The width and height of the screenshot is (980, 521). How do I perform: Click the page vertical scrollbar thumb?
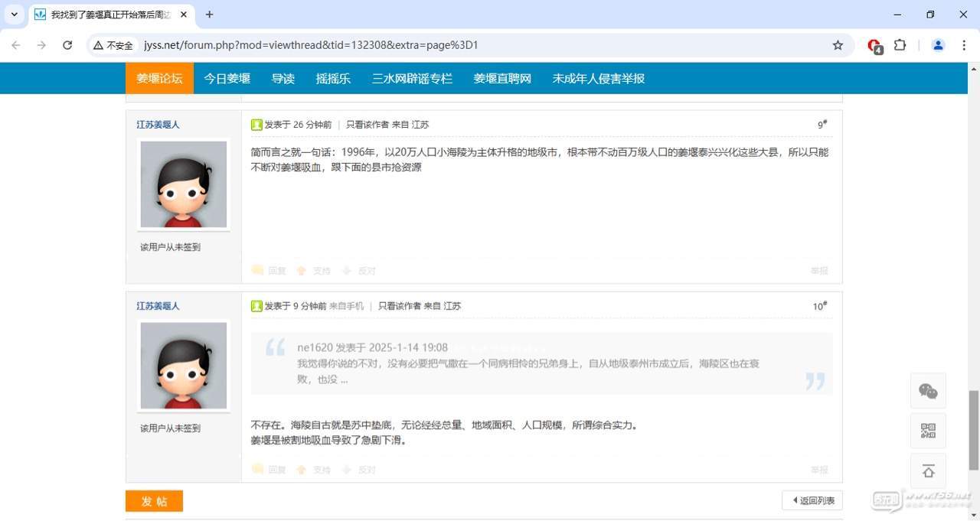click(974, 430)
